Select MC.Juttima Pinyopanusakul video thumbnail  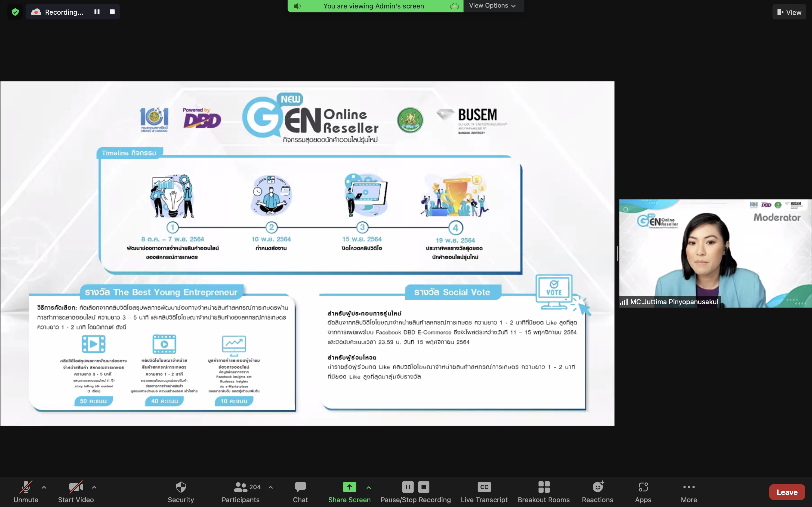point(715,253)
